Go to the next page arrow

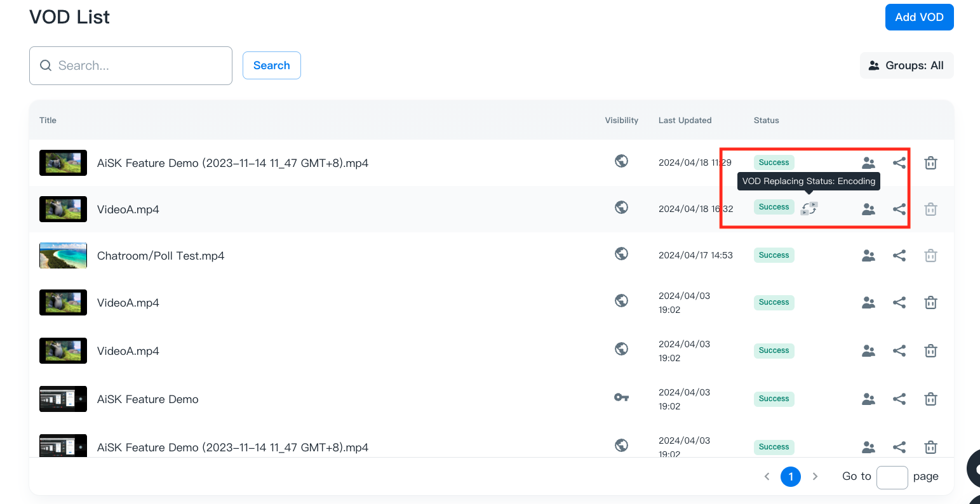pyautogui.click(x=815, y=477)
